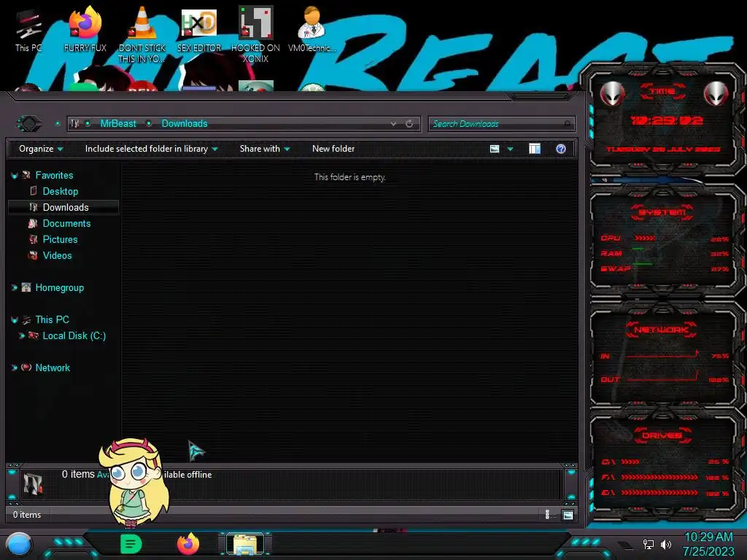The image size is (747, 560).
Task: Click the right alien head in TIME widget
Action: tap(715, 94)
